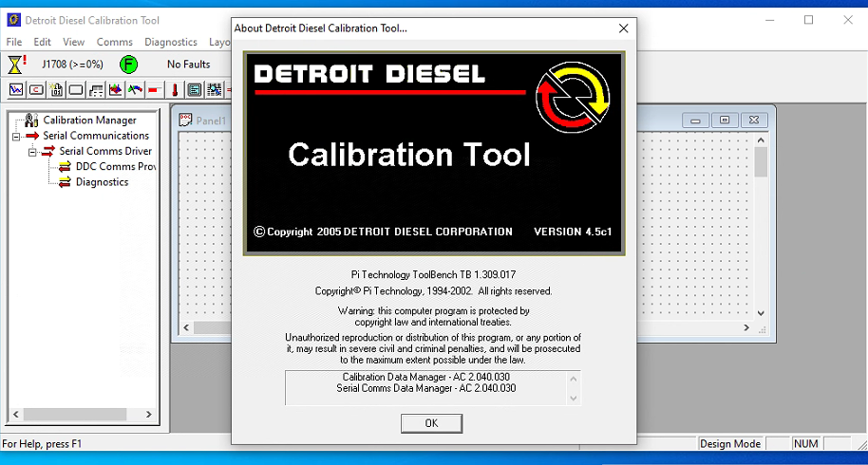Click About dialog module list scroll-up arrow
The width and height of the screenshot is (868, 465).
click(574, 379)
